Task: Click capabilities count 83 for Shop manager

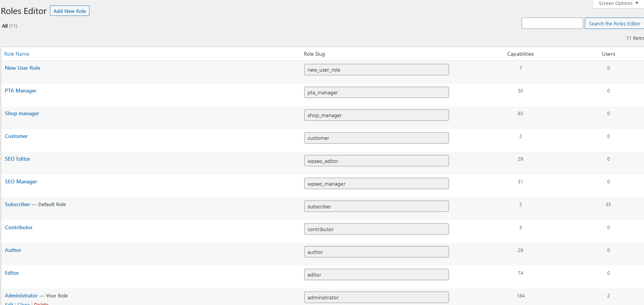Action: pos(521,113)
